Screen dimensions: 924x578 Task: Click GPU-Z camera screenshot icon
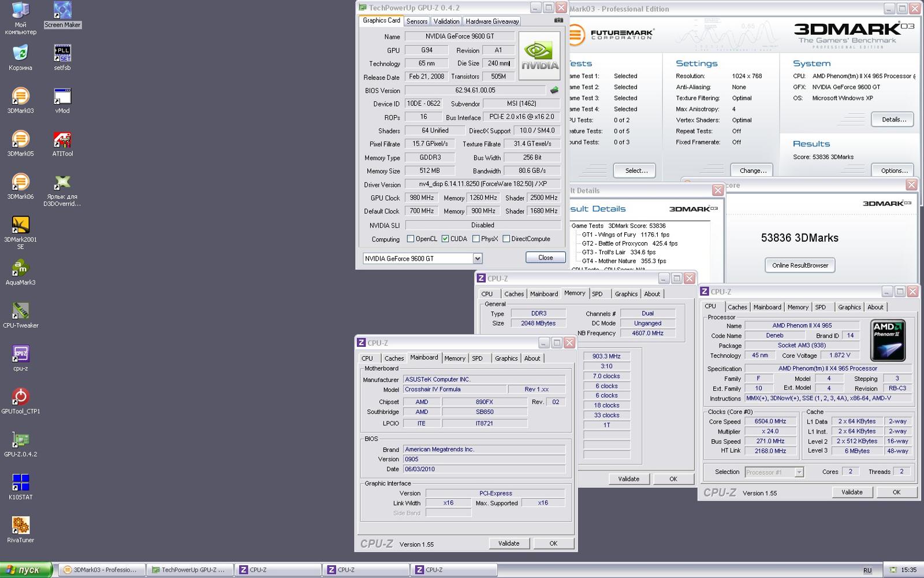[558, 20]
